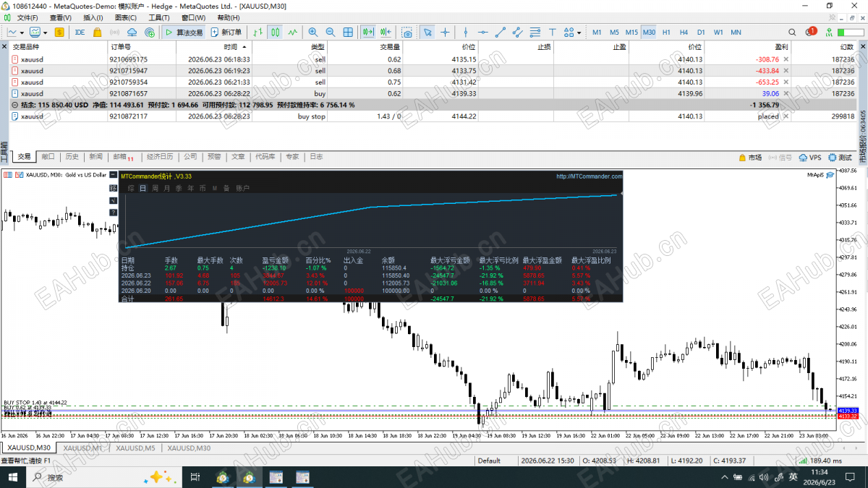Open the 图表(C) menu
Image resolution: width=868 pixels, height=488 pixels.
tap(126, 17)
